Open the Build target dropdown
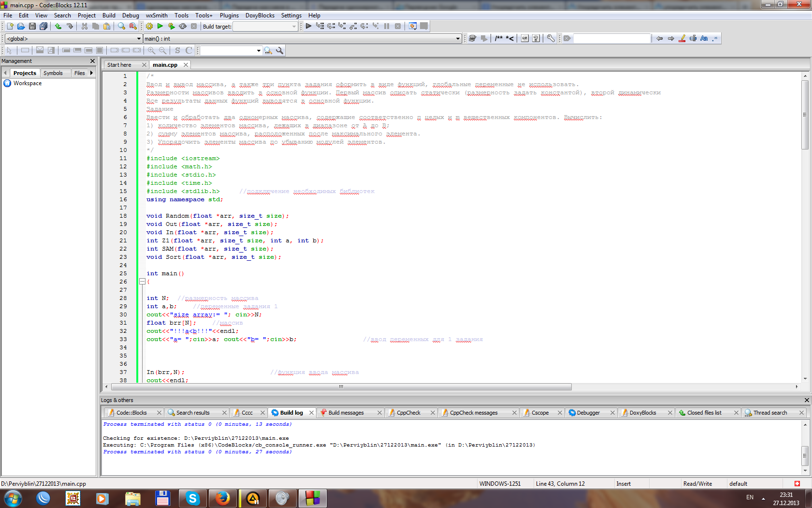 tap(294, 27)
